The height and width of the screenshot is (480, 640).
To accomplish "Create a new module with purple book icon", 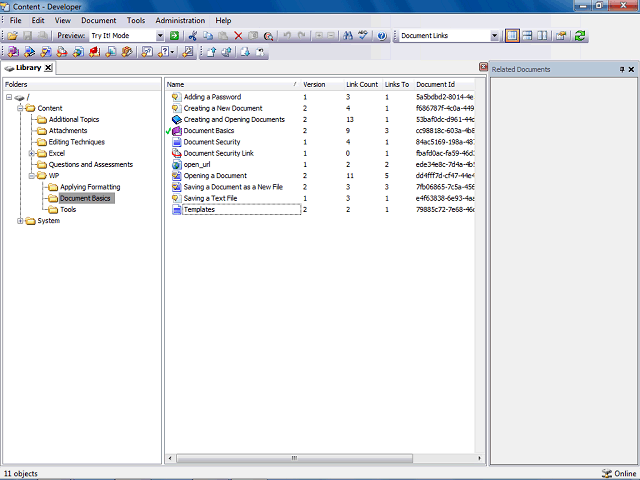I will [13, 52].
